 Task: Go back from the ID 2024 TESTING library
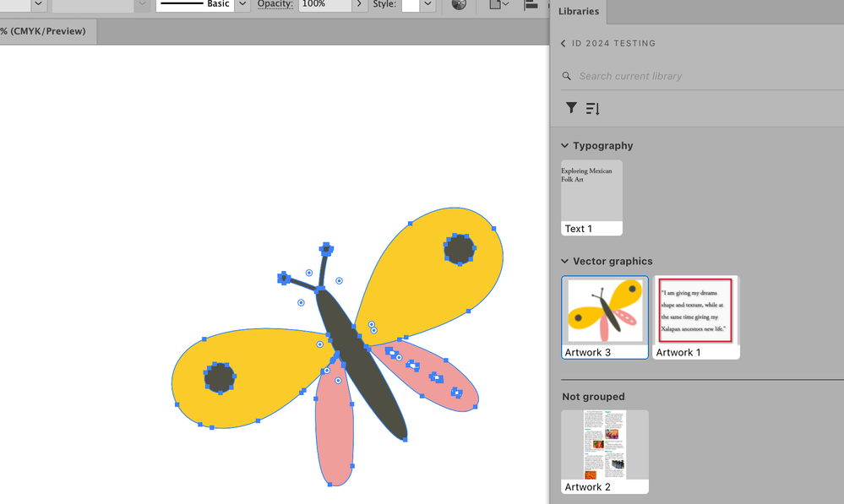click(x=563, y=44)
